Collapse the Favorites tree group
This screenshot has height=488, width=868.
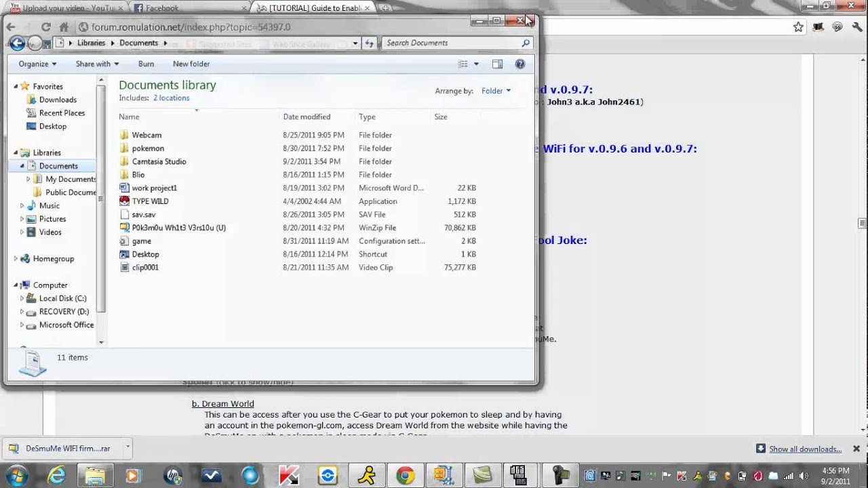[16, 86]
